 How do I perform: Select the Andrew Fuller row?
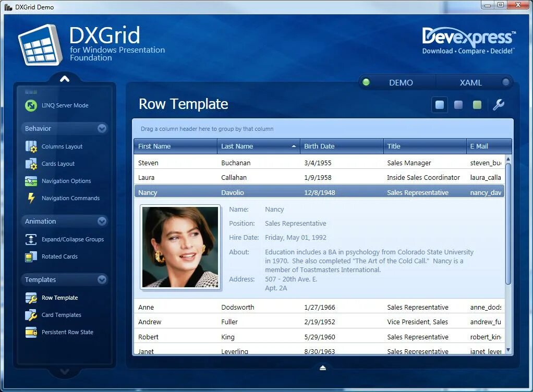tap(319, 322)
